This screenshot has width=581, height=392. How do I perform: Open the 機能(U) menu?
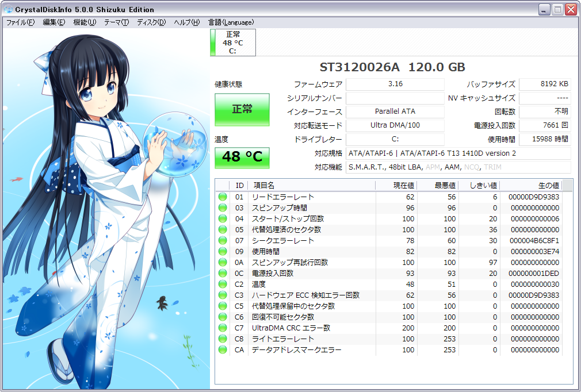(x=85, y=22)
